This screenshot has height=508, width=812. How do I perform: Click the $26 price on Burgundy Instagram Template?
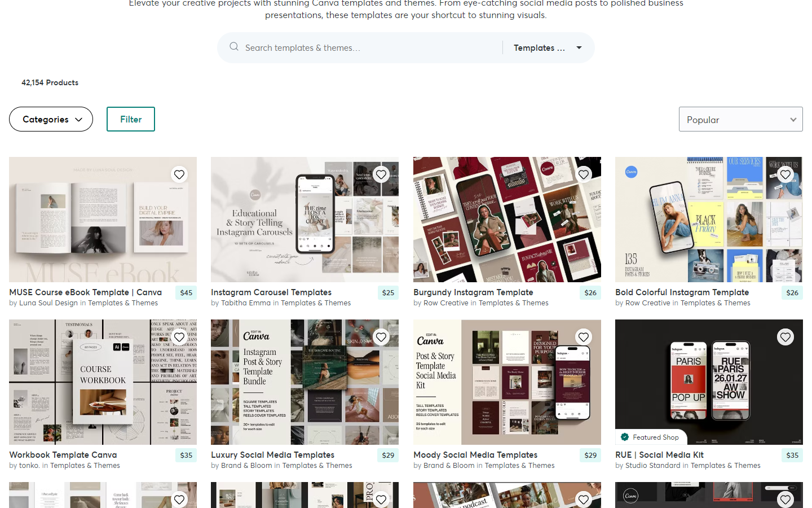590,292
